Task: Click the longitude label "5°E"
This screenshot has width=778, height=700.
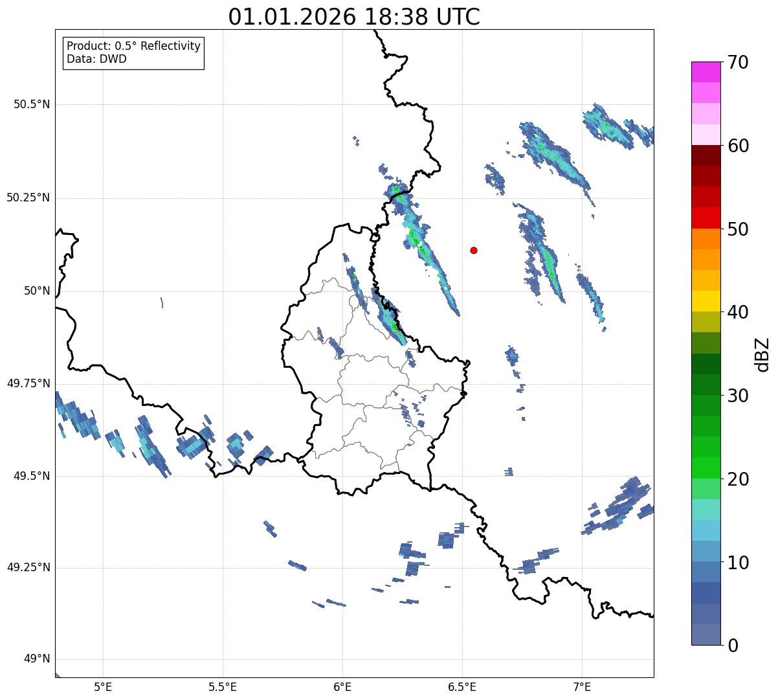Action: click(103, 686)
